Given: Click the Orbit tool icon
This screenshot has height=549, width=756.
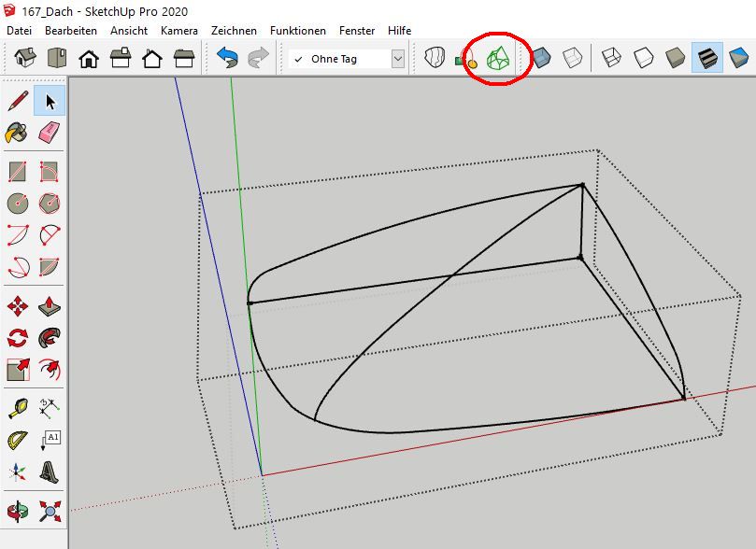Looking at the screenshot, I should point(18,511).
